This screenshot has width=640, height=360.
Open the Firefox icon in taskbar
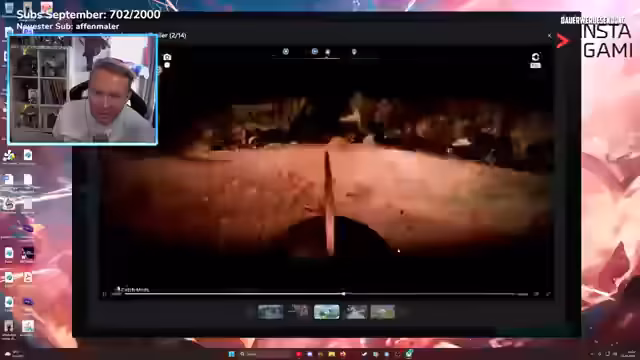pos(342,354)
